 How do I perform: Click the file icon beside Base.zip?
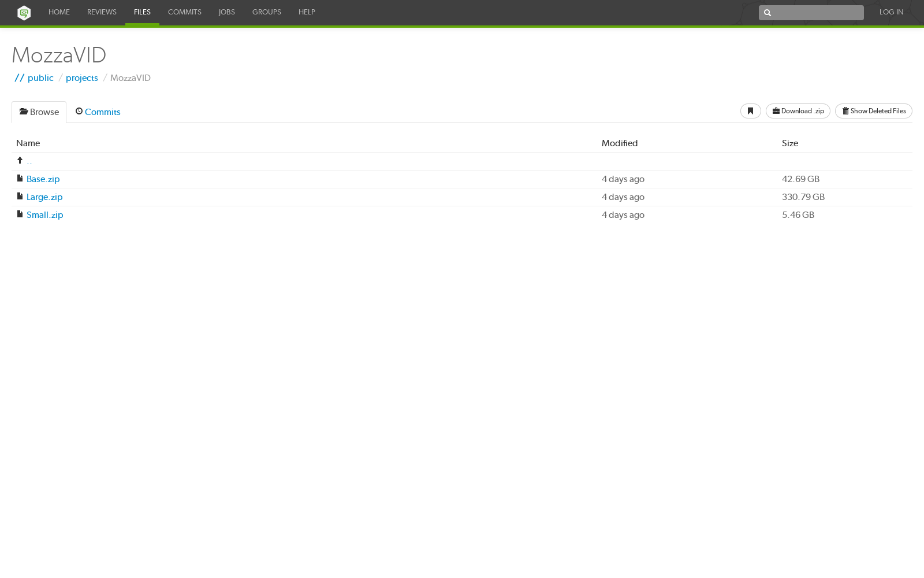[20, 179]
